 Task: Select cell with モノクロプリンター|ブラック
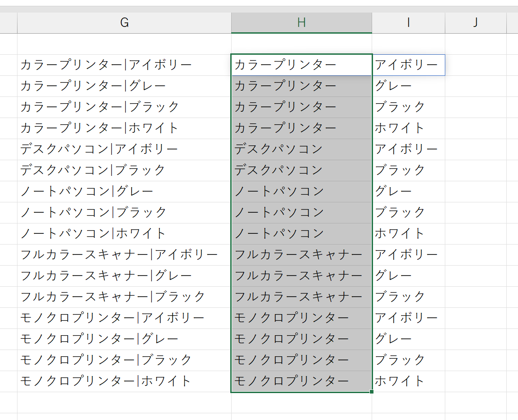pos(124,360)
